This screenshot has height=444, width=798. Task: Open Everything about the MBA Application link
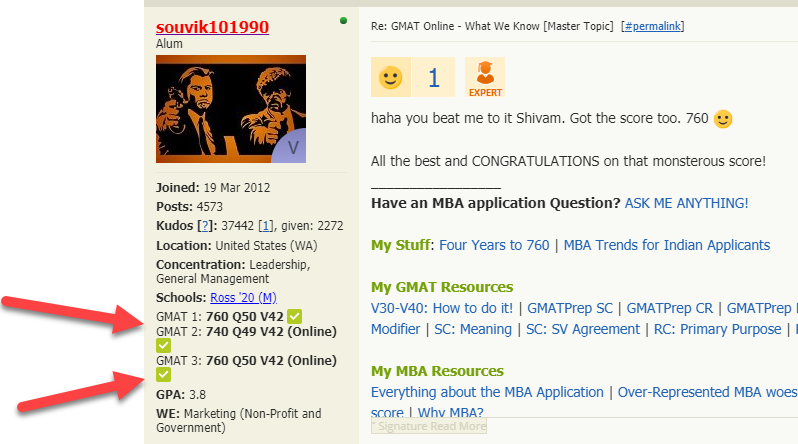pyautogui.click(x=489, y=392)
